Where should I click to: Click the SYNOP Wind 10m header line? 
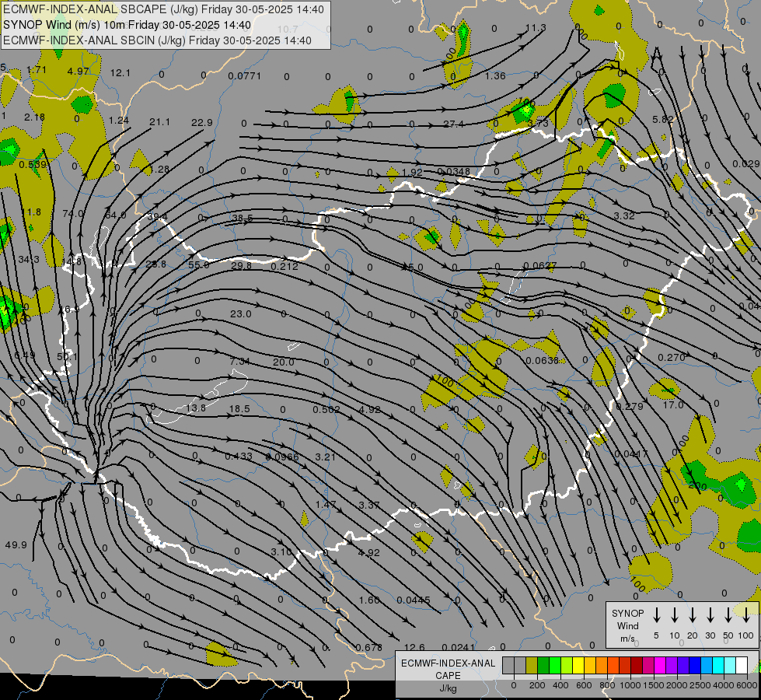(x=127, y=25)
